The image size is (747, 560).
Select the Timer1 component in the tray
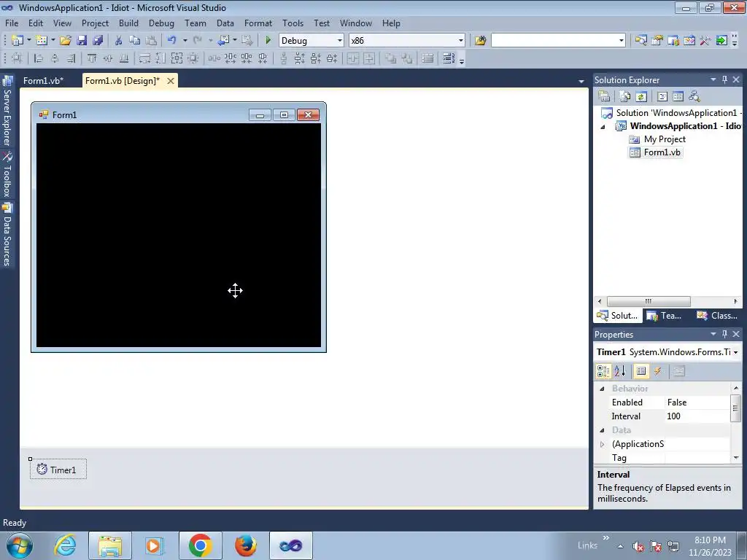[x=58, y=470]
